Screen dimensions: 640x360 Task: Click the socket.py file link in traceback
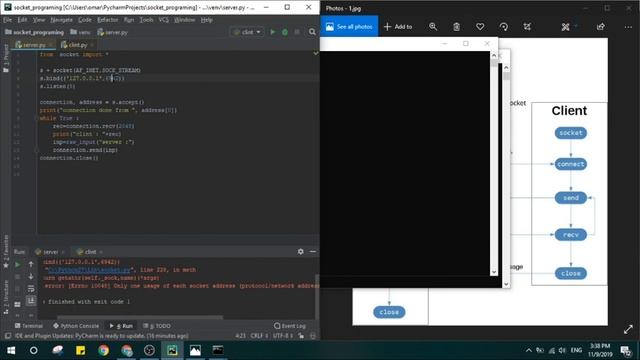tap(89, 270)
